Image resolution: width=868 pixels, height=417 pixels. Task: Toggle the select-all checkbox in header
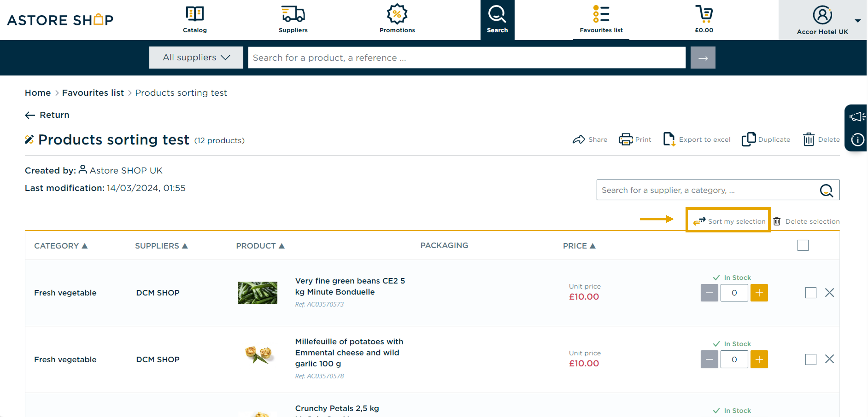(803, 245)
